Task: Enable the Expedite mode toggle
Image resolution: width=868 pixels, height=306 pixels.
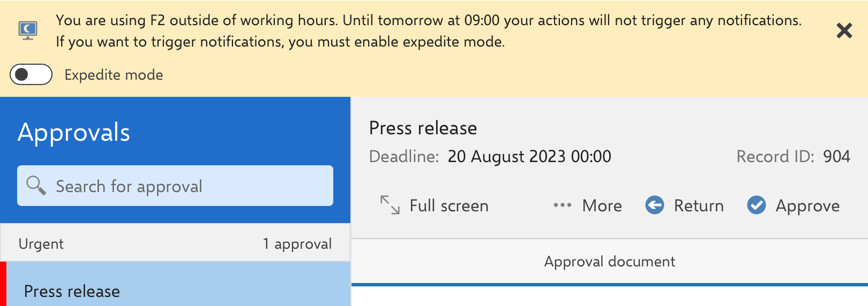Action: click(x=31, y=75)
